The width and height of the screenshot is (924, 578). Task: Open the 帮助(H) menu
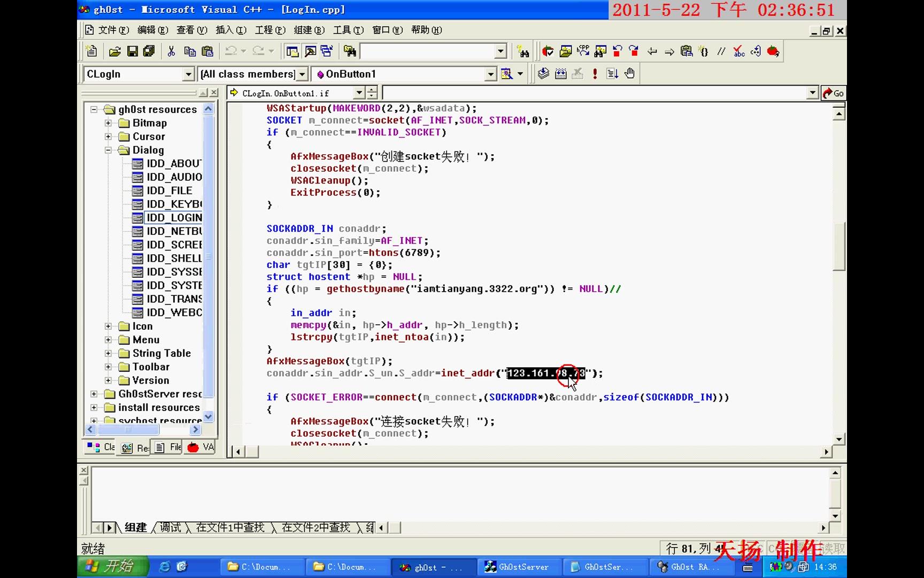[x=426, y=30]
